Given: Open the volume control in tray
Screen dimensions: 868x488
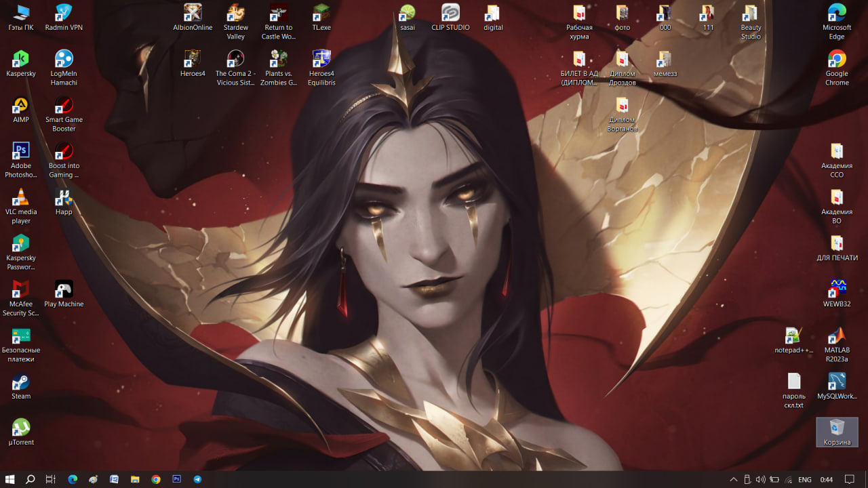Looking at the screenshot, I should [760, 479].
